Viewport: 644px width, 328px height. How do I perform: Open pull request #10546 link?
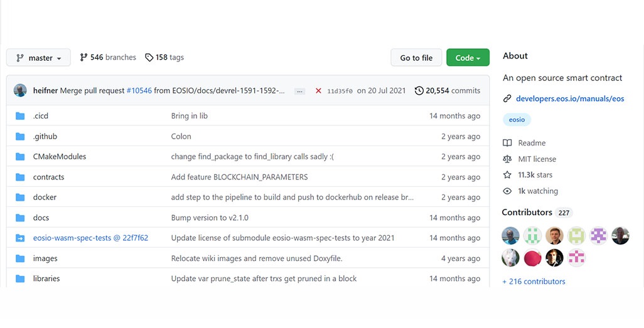coord(139,91)
